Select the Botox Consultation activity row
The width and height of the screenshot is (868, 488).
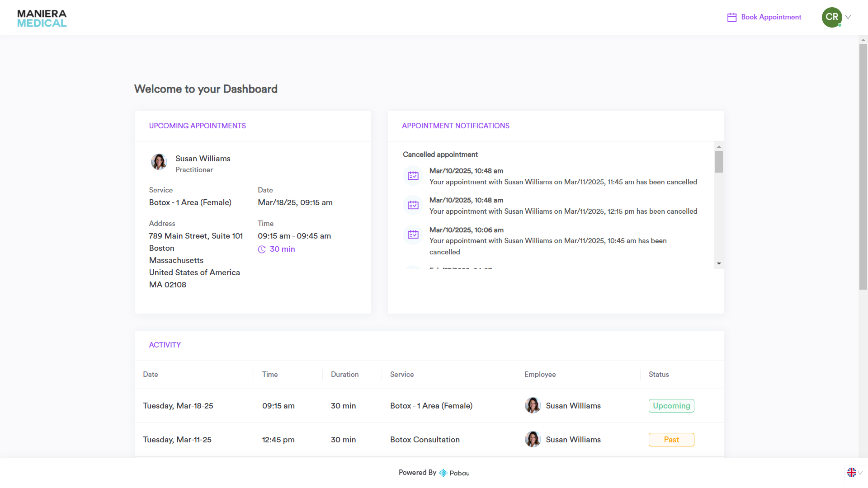tap(425, 440)
